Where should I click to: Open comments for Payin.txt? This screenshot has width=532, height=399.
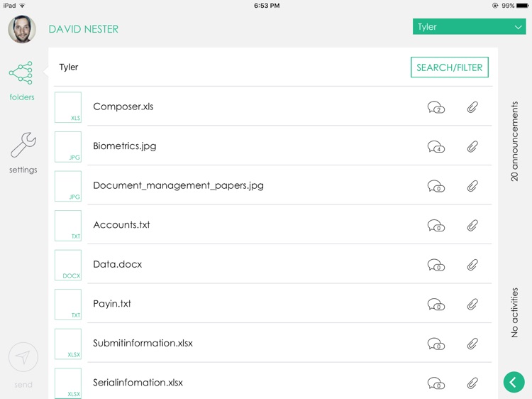436,305
